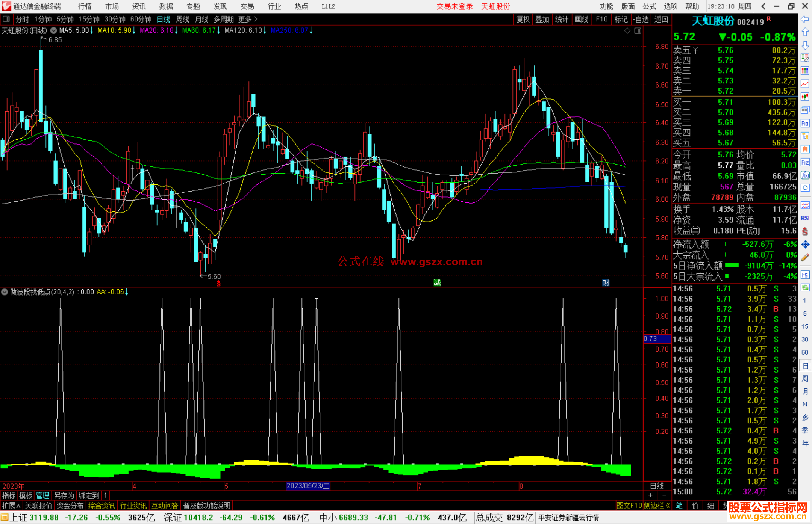Viewport: 812px width, 524px height.
Task: Open the candlestick chart icon in sidebar
Action: point(805,97)
